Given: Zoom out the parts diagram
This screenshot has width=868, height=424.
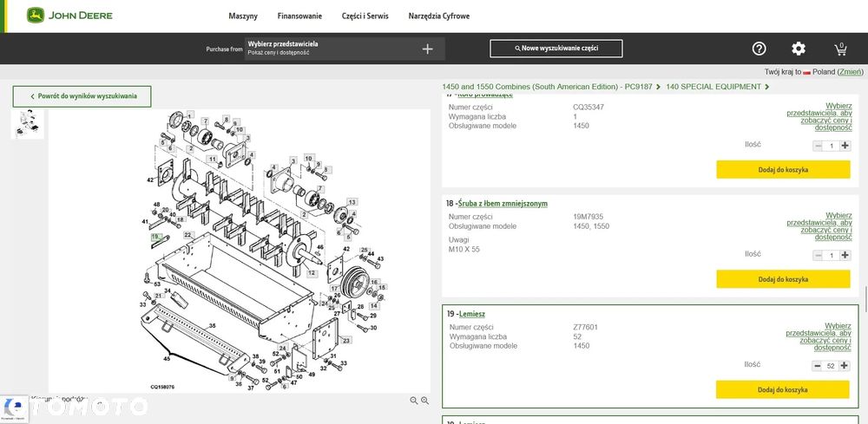Looking at the screenshot, I should click(x=413, y=401).
